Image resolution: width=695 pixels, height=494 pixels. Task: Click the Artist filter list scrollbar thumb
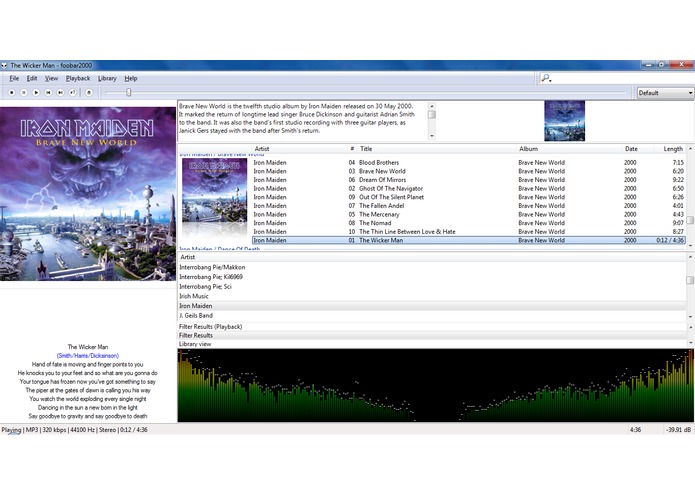[x=690, y=280]
